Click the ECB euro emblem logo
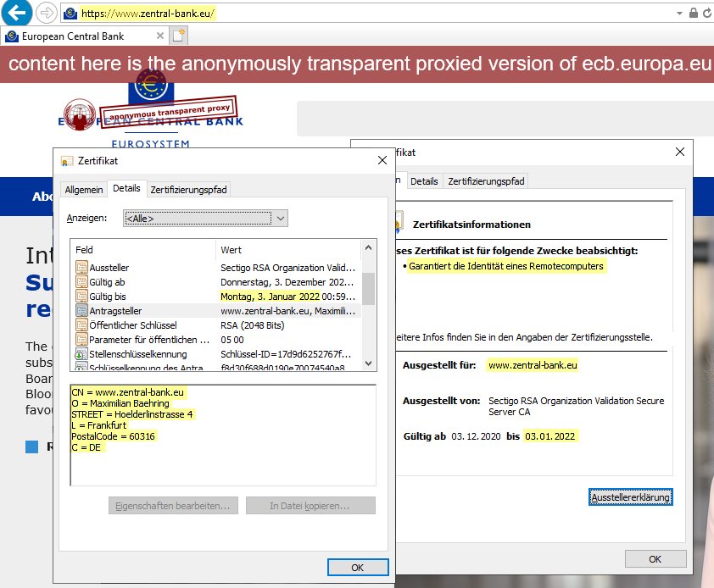The image size is (714, 588). click(151, 86)
